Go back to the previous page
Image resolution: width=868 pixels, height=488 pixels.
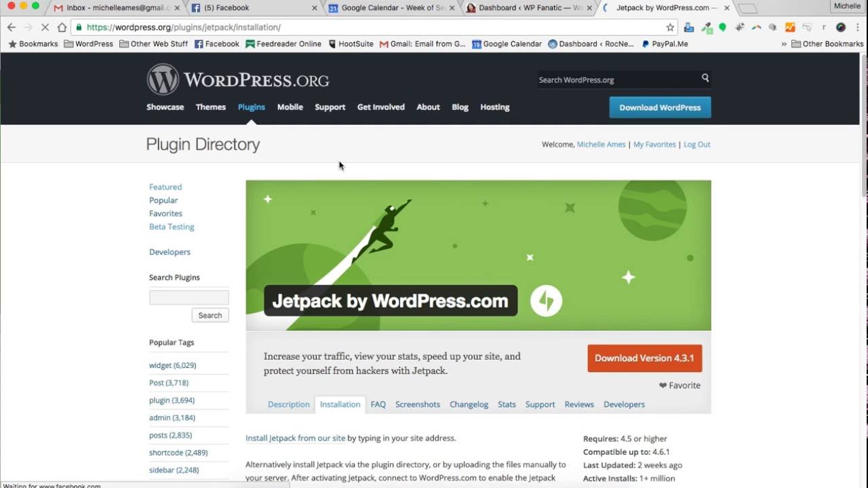click(11, 27)
